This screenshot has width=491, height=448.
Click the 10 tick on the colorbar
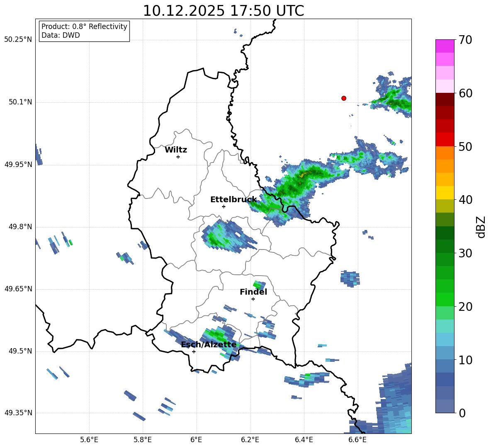pos(465,360)
